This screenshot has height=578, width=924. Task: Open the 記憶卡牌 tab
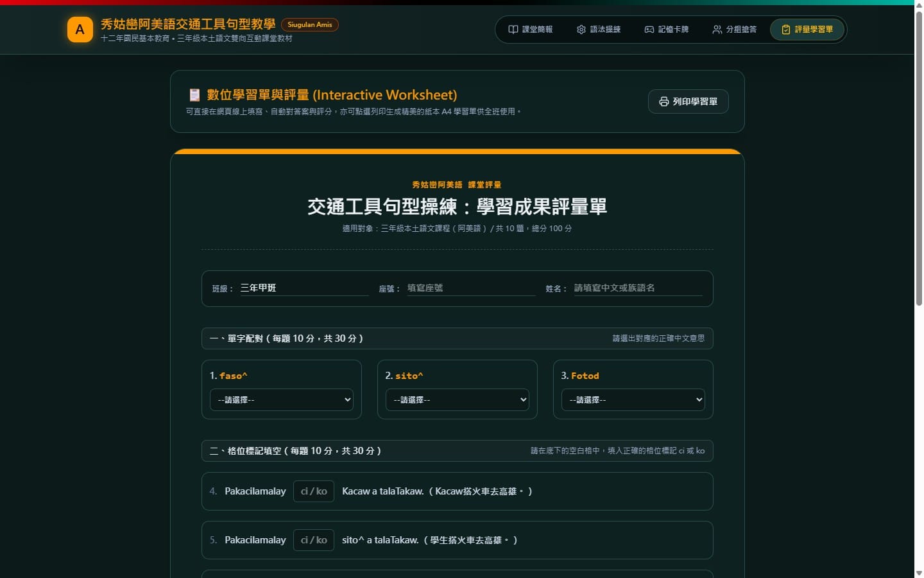pyautogui.click(x=667, y=30)
